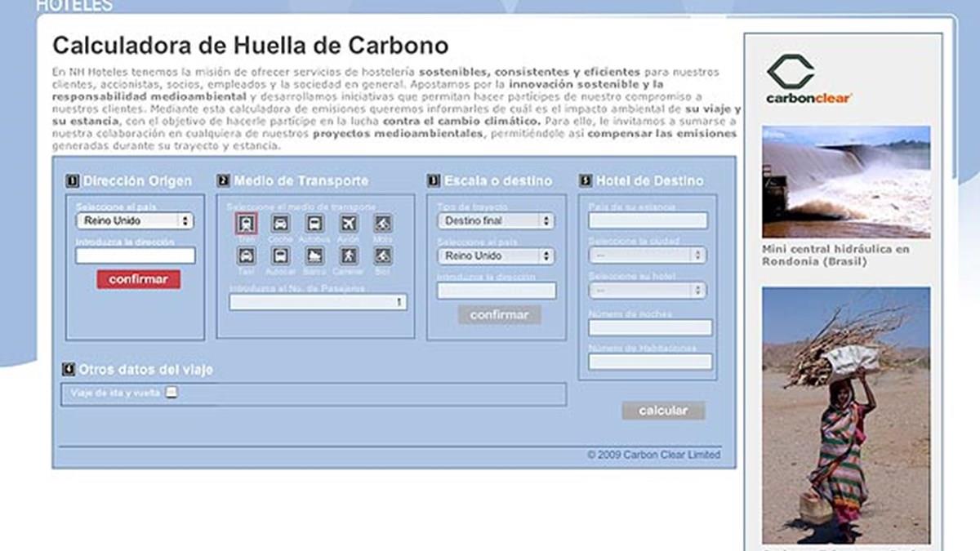980x551 pixels.
Task: Open origin country dropdown showing Reino Unido
Action: pyautogui.click(x=135, y=220)
